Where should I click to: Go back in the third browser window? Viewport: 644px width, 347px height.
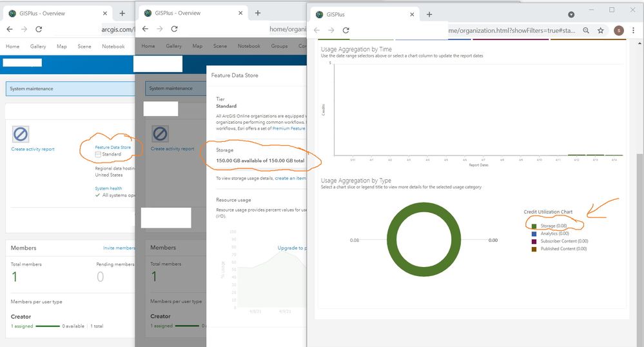point(317,30)
